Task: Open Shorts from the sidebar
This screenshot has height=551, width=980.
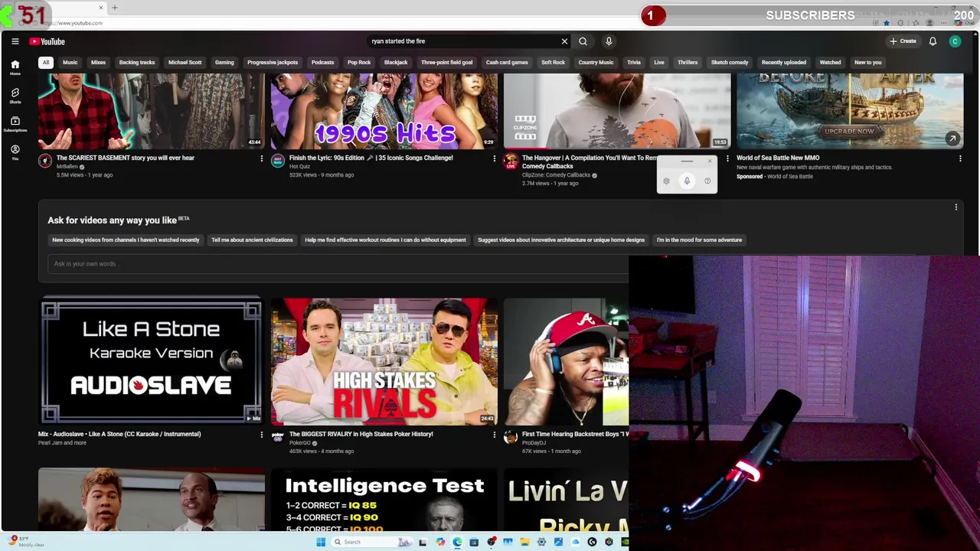Action: click(x=15, y=96)
